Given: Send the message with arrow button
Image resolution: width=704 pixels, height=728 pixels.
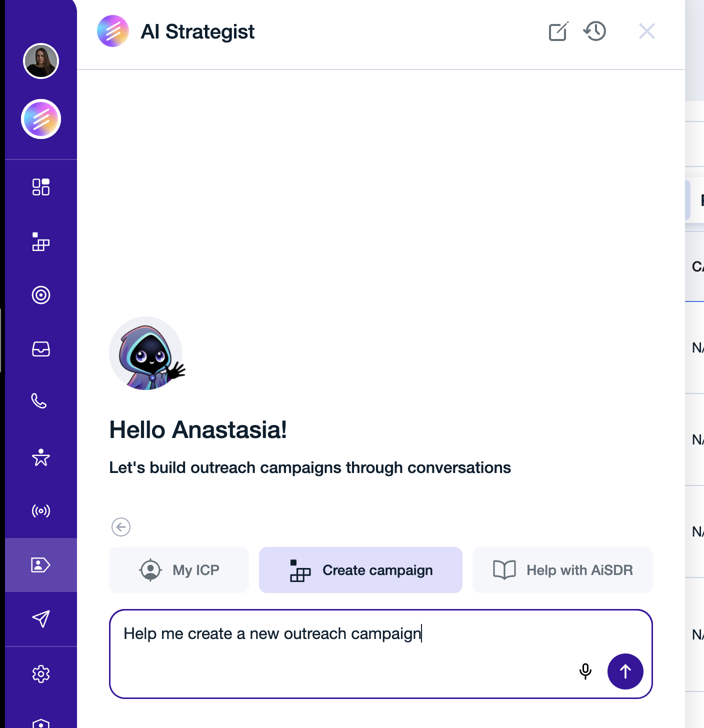Looking at the screenshot, I should tap(625, 671).
